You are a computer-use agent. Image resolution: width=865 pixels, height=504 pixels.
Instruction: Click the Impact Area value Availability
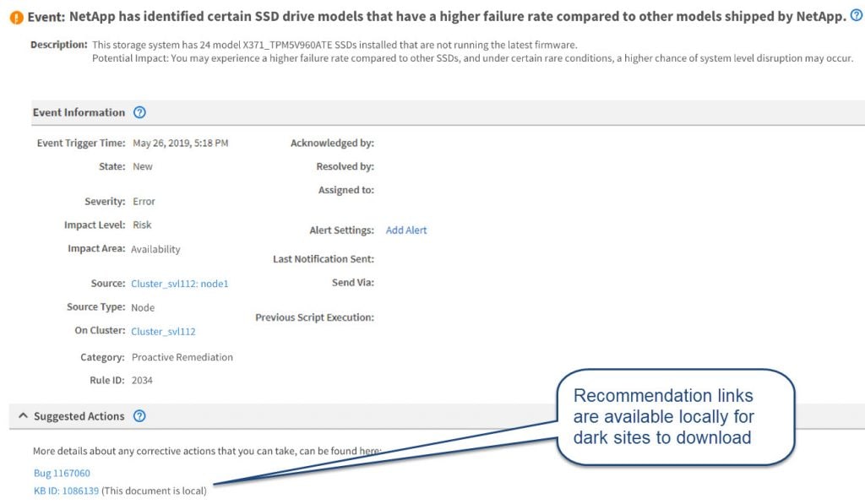tap(155, 249)
